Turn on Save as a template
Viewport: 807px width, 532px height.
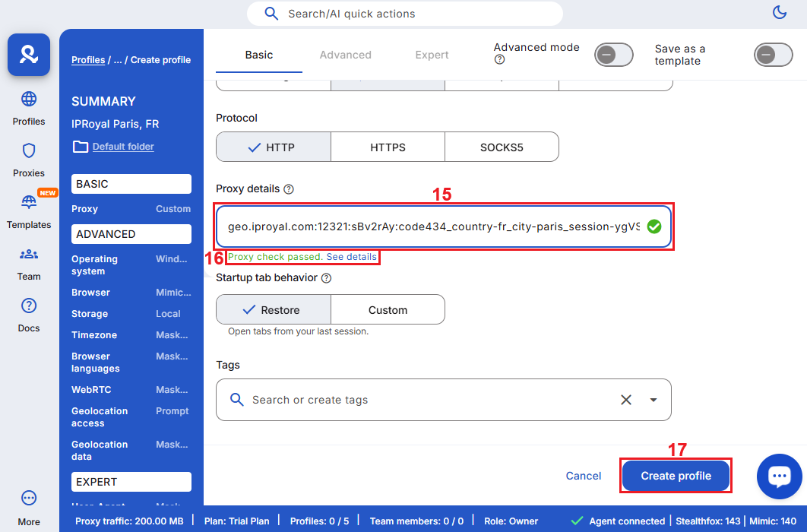pyautogui.click(x=773, y=55)
